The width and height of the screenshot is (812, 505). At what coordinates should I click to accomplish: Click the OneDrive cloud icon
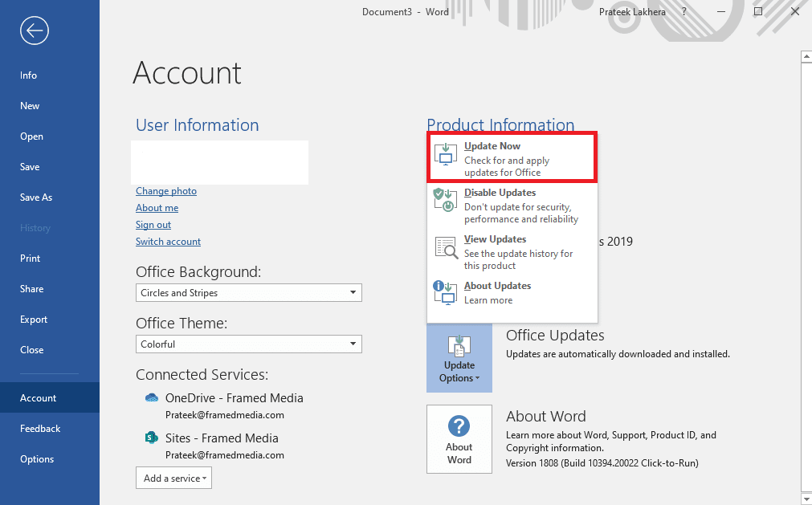pos(151,398)
